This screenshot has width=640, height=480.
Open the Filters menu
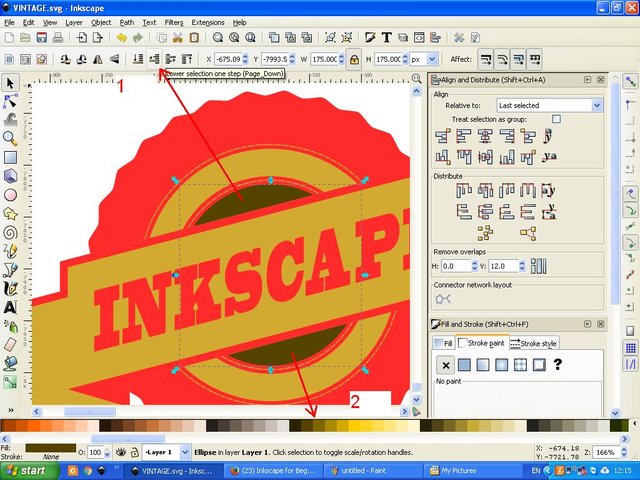click(174, 22)
